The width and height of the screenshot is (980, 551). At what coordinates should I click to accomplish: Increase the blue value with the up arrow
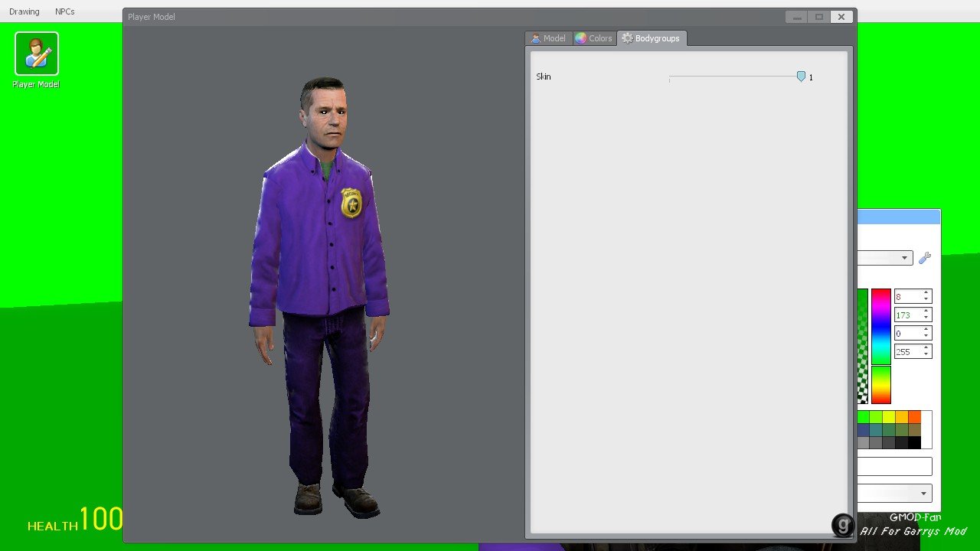926,330
